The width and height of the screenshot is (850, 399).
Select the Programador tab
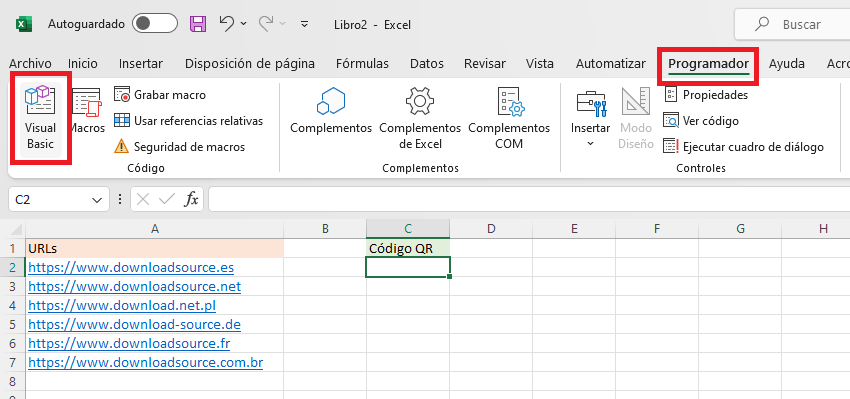click(x=708, y=64)
